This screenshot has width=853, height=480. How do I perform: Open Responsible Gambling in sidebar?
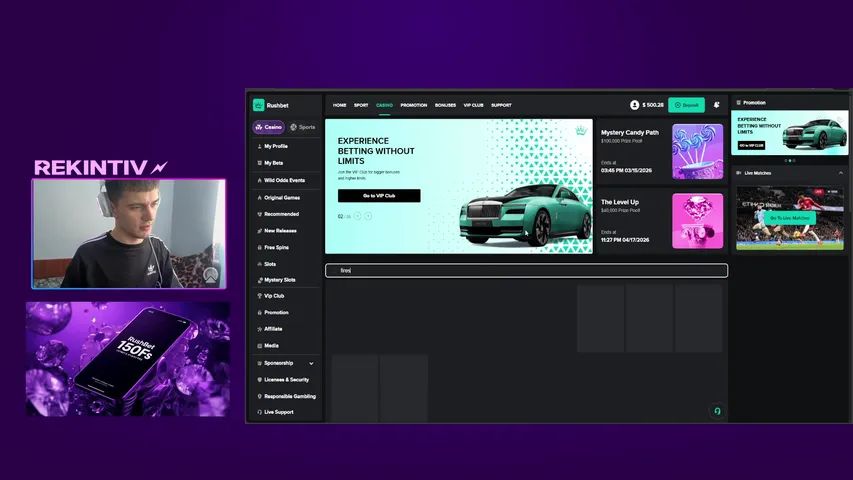coord(289,396)
